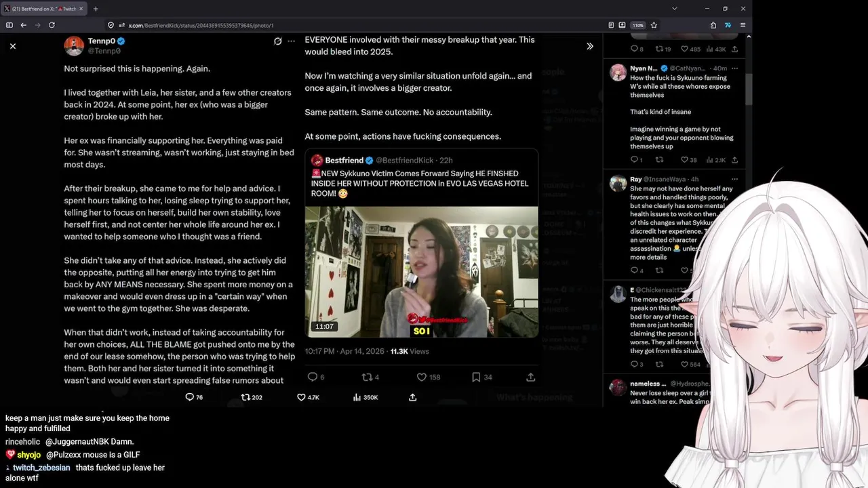Open Ray's profile avatar
868x488 pixels.
coord(618,184)
